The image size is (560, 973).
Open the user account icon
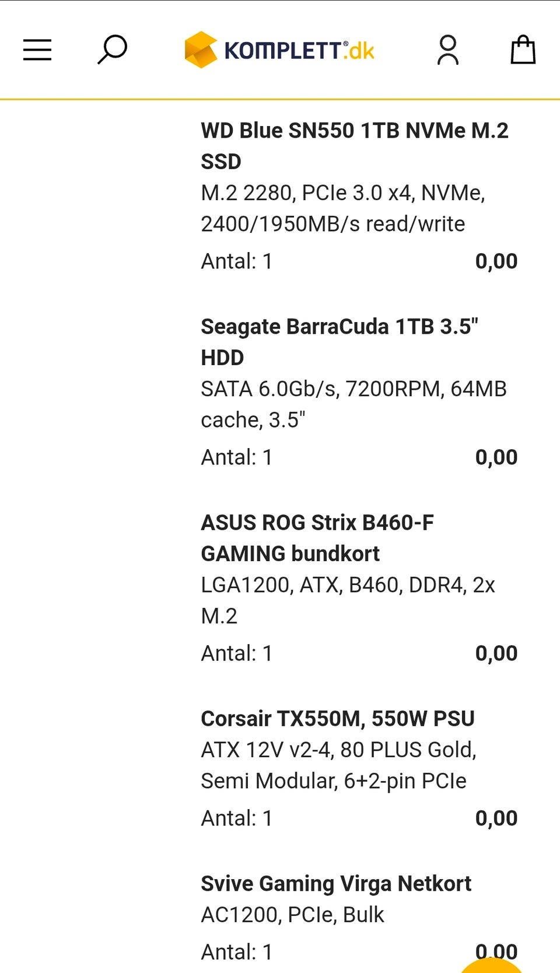(x=448, y=50)
